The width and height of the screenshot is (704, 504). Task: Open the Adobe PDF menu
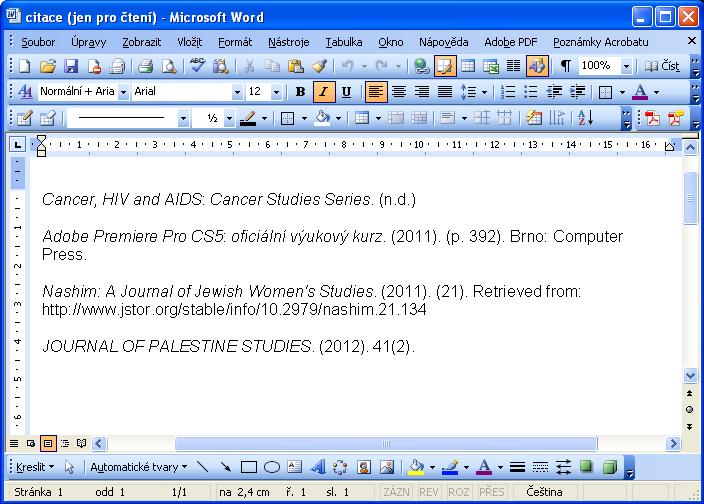[510, 42]
